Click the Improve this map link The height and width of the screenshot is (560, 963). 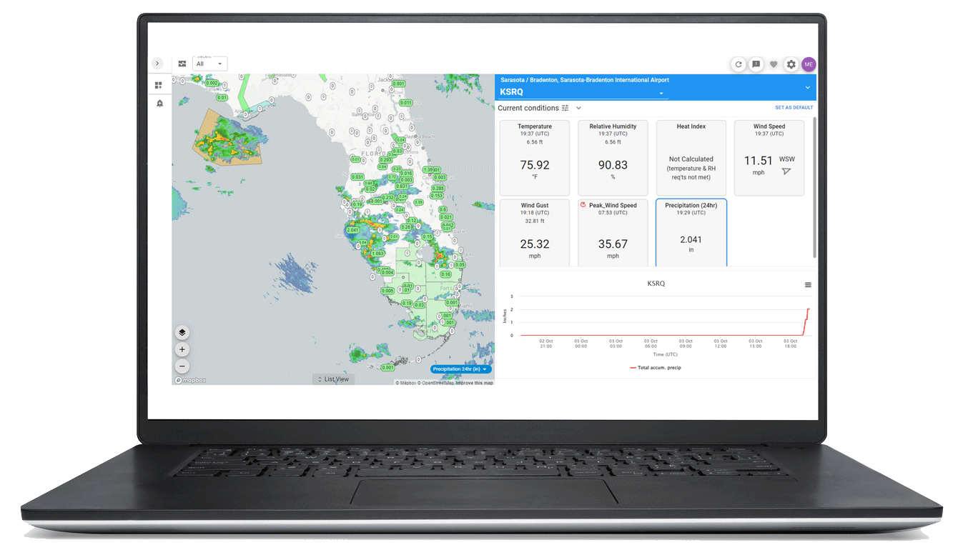click(x=475, y=383)
